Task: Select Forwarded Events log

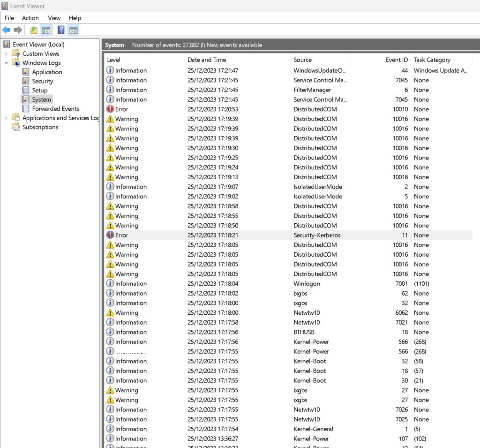Action: click(55, 109)
